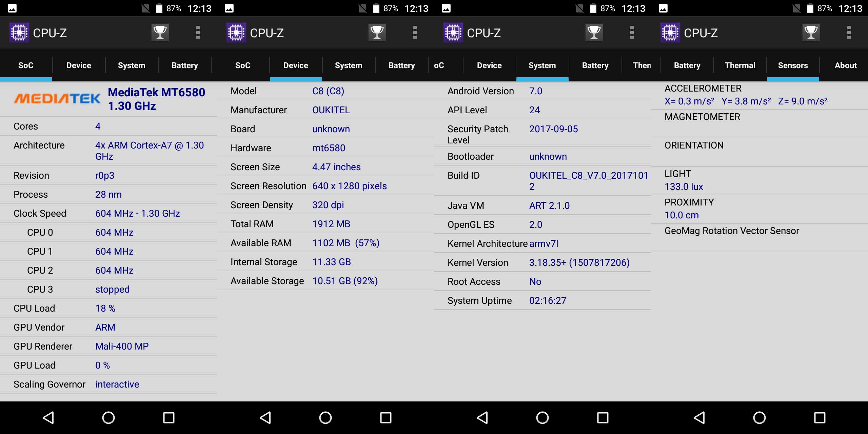Screen dimensions: 868x434
Task: Select the active SoC tab on the first screen
Action: [x=26, y=65]
